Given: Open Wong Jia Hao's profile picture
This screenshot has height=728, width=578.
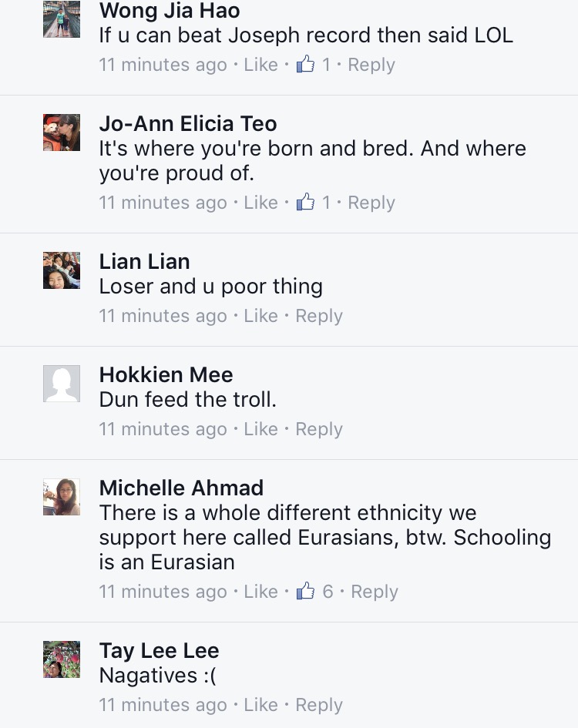Looking at the screenshot, I should 62,19.
